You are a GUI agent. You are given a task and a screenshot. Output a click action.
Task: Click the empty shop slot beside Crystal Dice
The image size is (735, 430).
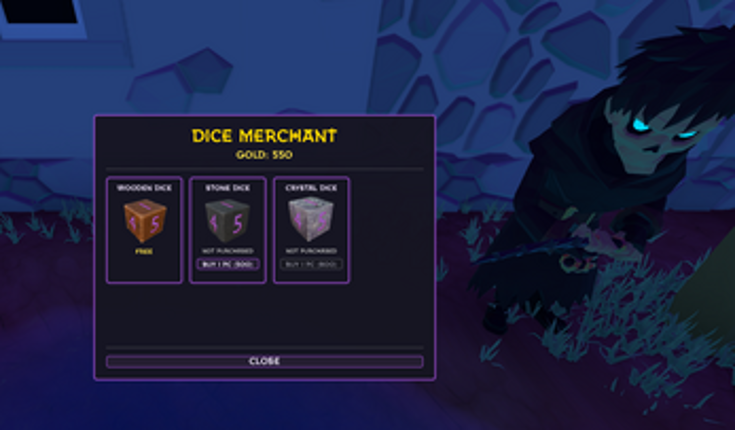(x=388, y=230)
